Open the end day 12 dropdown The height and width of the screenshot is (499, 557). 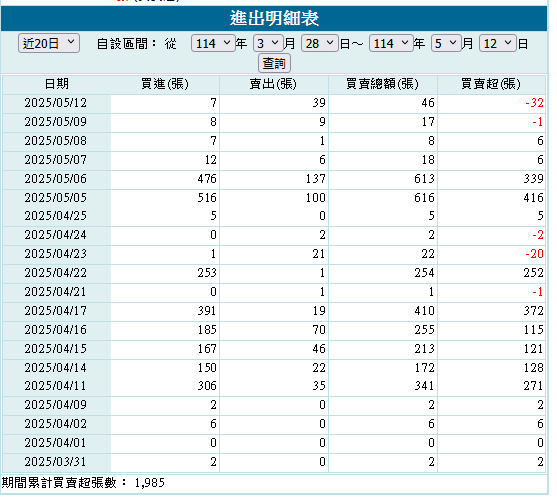coord(498,43)
